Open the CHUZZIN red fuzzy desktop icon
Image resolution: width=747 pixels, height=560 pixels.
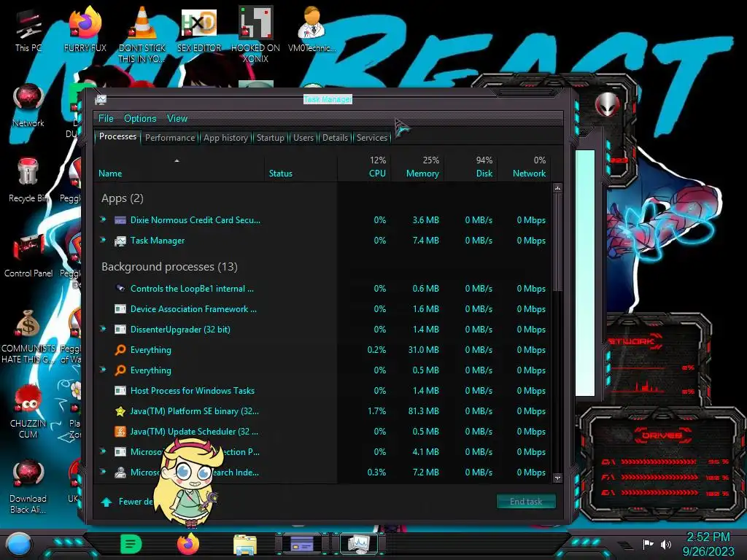pyautogui.click(x=28, y=411)
